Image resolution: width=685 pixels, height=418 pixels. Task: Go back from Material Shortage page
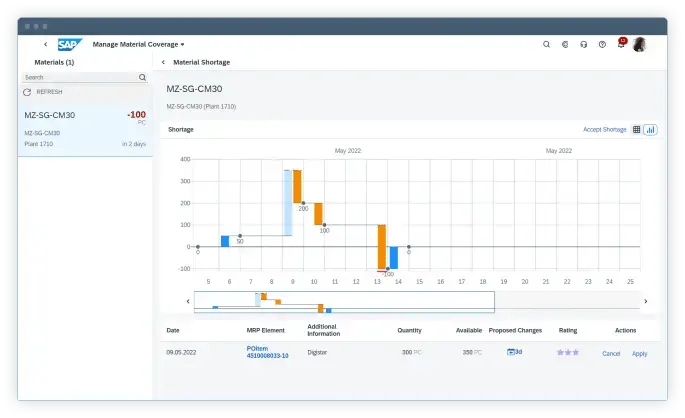(x=163, y=62)
